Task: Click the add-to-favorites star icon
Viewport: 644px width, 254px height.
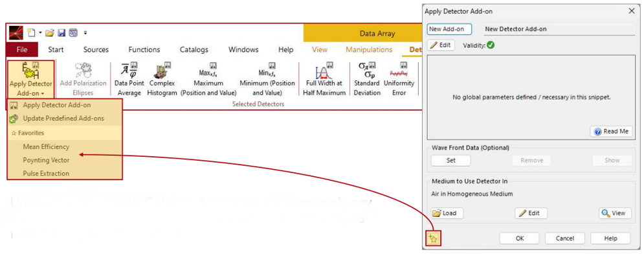Action: tap(434, 238)
